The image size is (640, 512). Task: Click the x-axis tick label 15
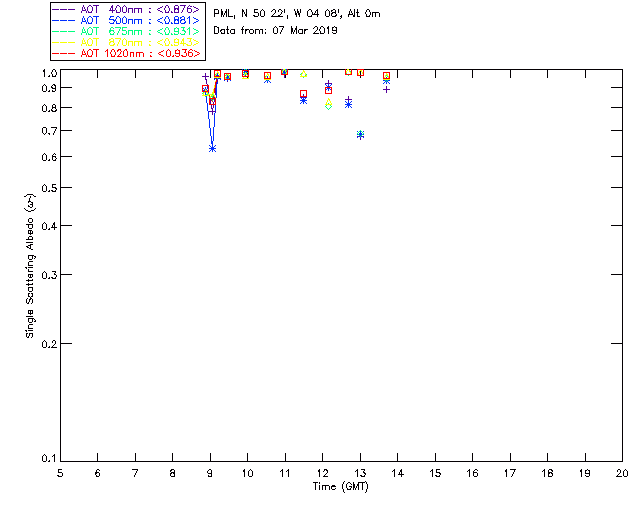(x=435, y=473)
